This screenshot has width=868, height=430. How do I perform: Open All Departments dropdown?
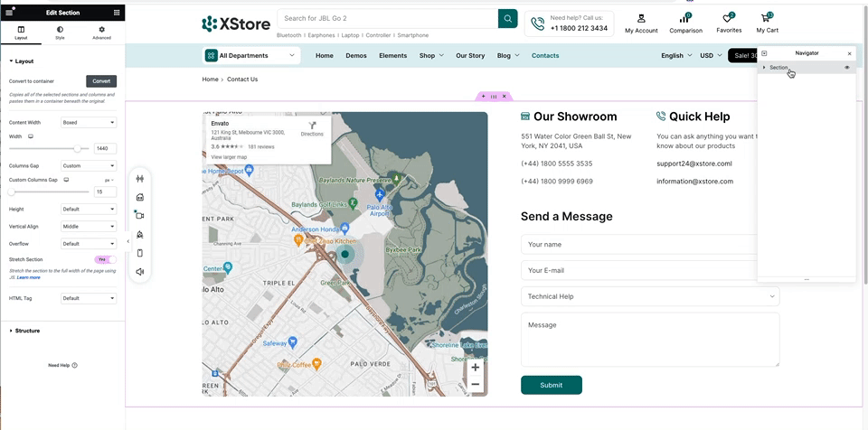[x=251, y=55]
